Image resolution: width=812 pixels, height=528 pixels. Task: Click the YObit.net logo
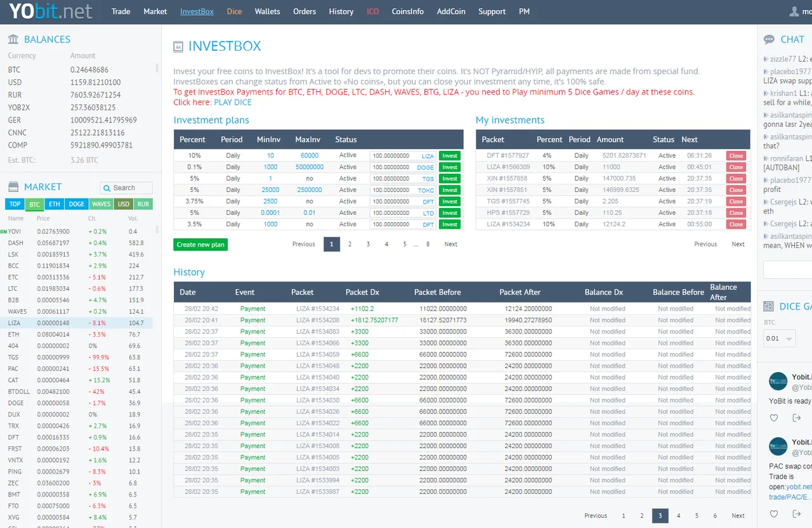tap(50, 11)
